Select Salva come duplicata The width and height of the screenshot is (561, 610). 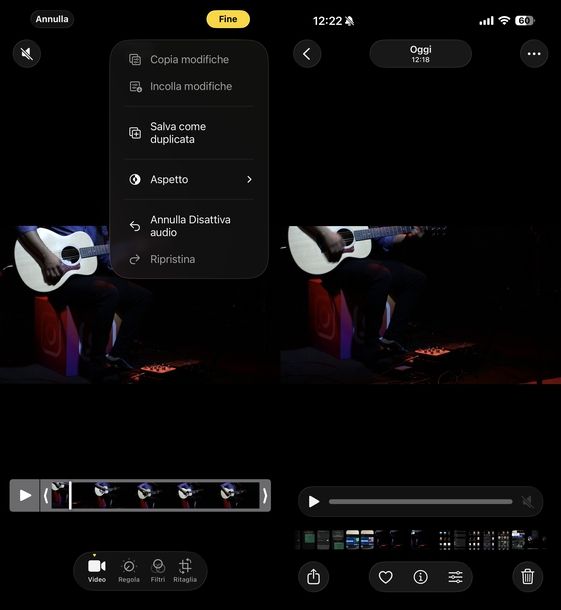[189, 133]
